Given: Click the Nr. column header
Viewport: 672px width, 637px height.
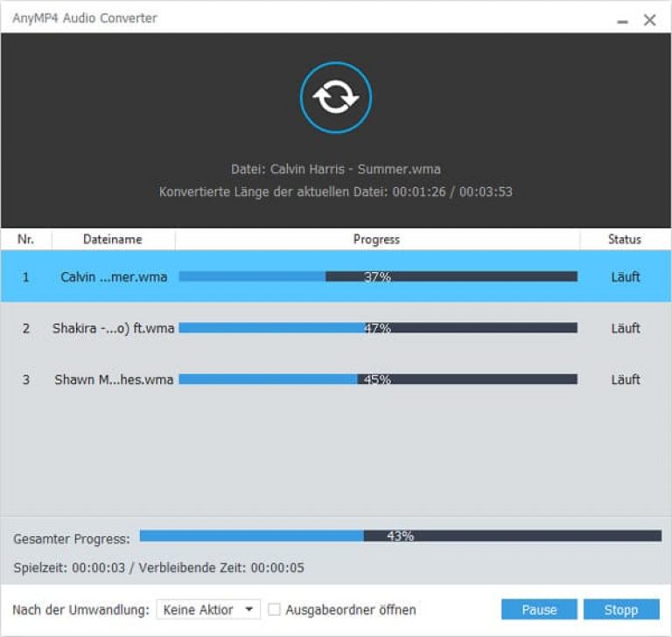Looking at the screenshot, I should [25, 239].
